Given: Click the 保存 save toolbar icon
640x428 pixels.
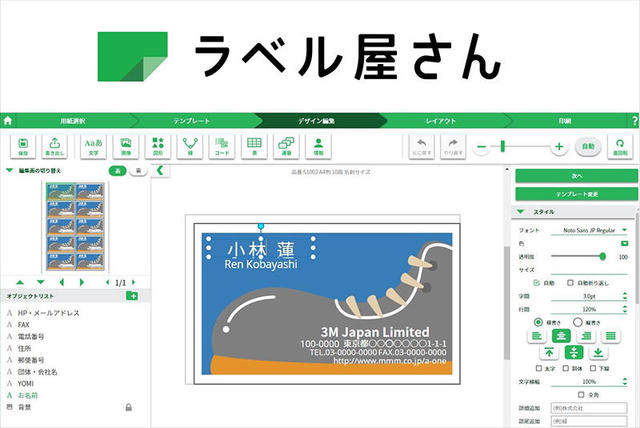Looking at the screenshot, I should pyautogui.click(x=23, y=146).
